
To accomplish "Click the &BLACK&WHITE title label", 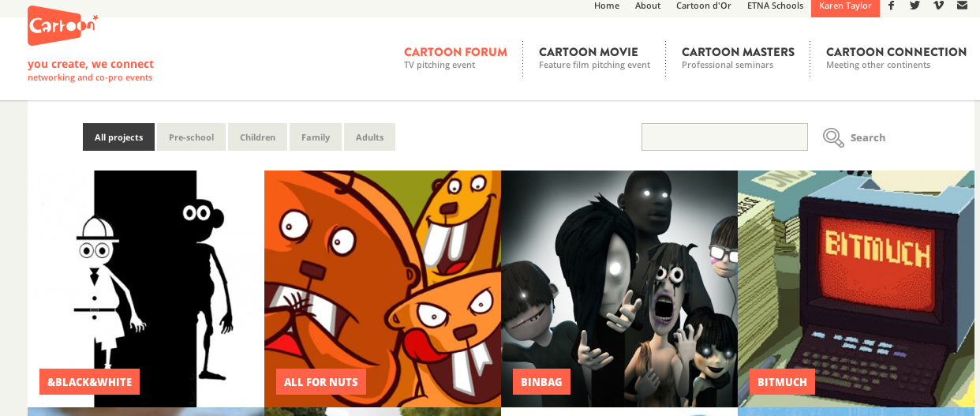I will point(89,382).
